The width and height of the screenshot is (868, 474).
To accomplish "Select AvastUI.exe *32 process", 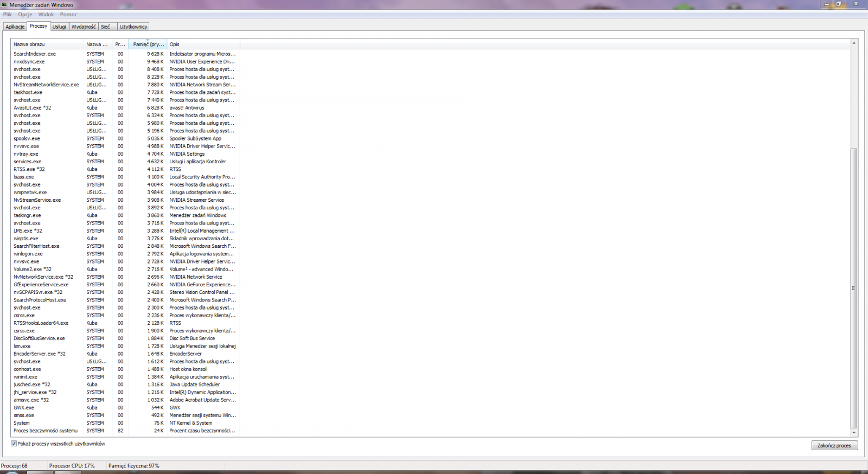I will [125, 107].
